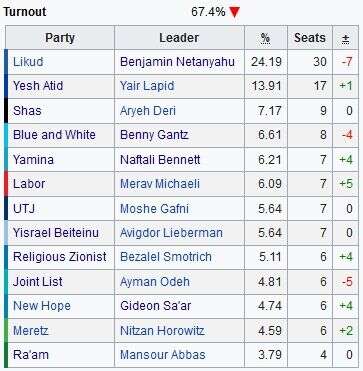Click the Labor red color bar
This screenshot has height=371, width=363.
[6, 184]
